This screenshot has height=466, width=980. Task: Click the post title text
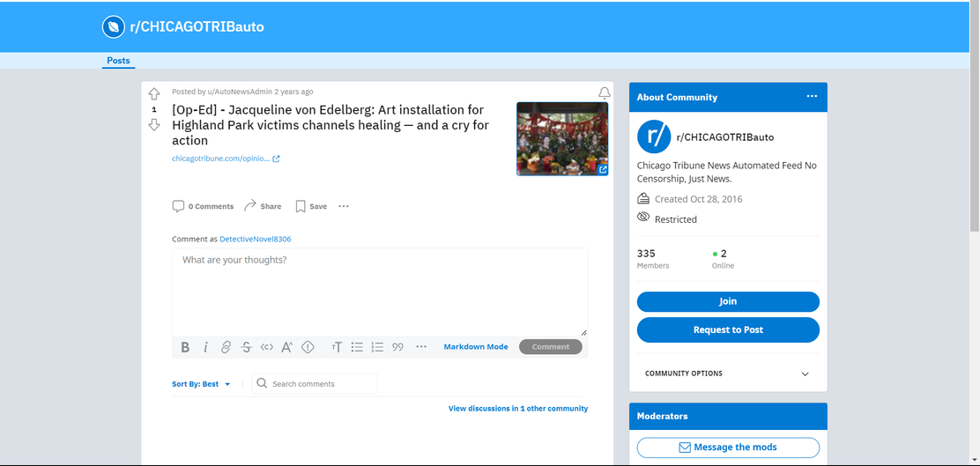tap(330, 125)
